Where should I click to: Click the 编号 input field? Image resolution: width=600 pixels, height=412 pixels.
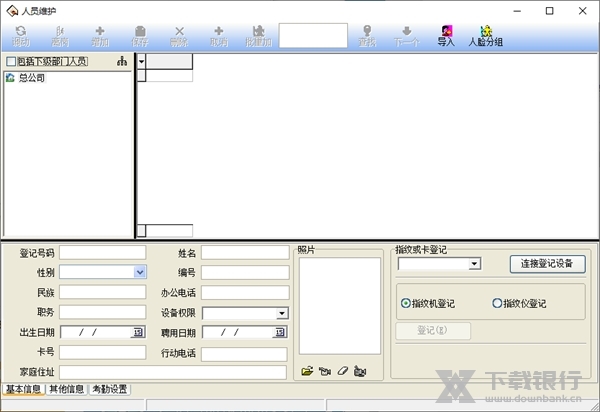click(245, 272)
